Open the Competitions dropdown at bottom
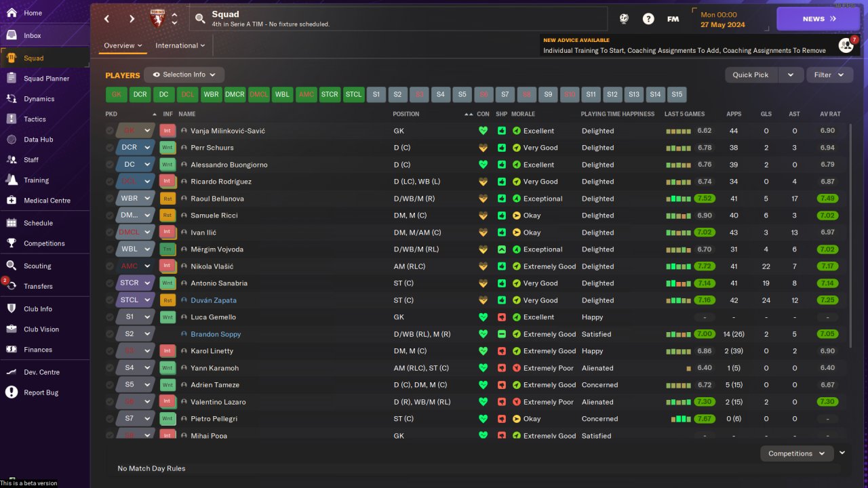The width and height of the screenshot is (868, 488). pos(796,453)
